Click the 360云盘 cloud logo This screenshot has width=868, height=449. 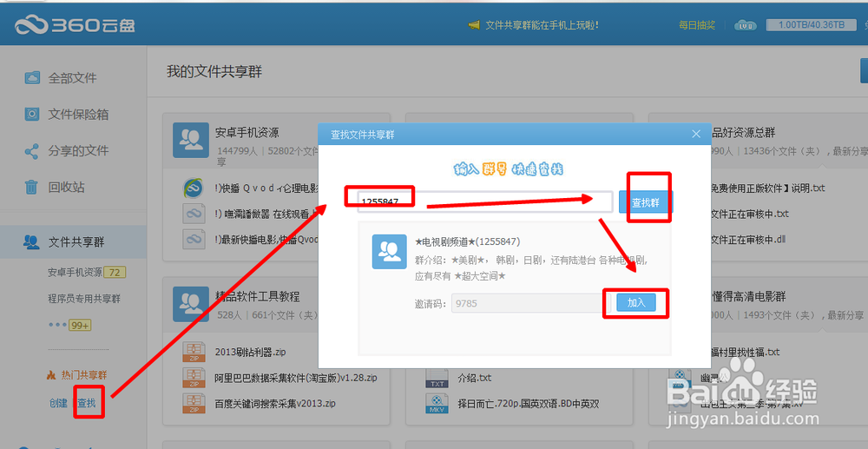click(x=76, y=24)
